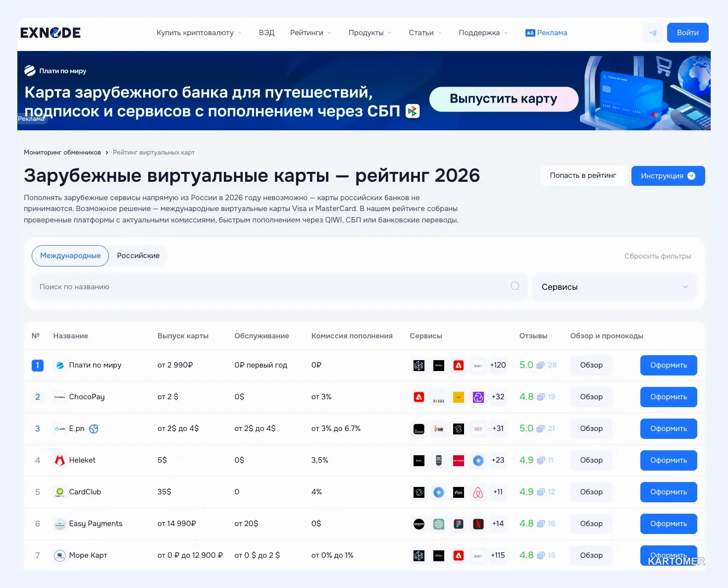Expand the Продукты menu
Image resolution: width=728 pixels, height=588 pixels.
pyautogui.click(x=370, y=33)
